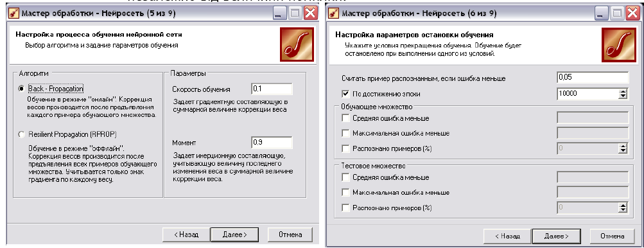
Task: Select Resilient Propagation (RPROP) radio button
Action: (x=21, y=134)
